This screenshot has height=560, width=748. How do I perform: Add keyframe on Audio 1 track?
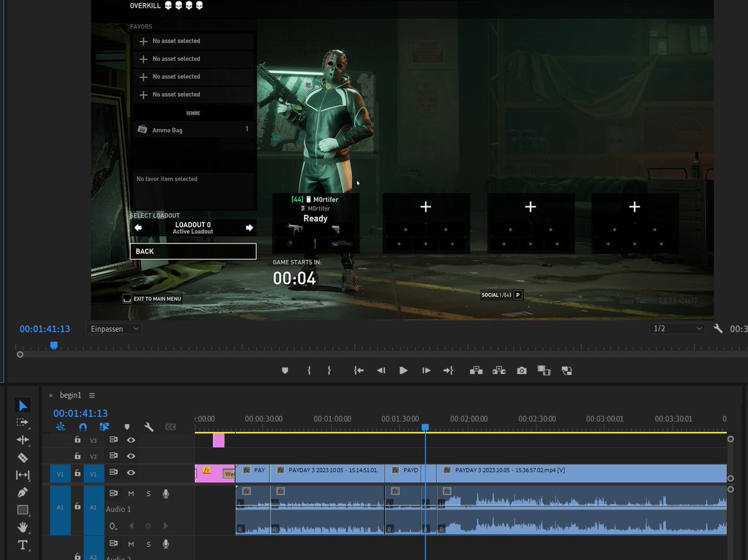point(148,526)
